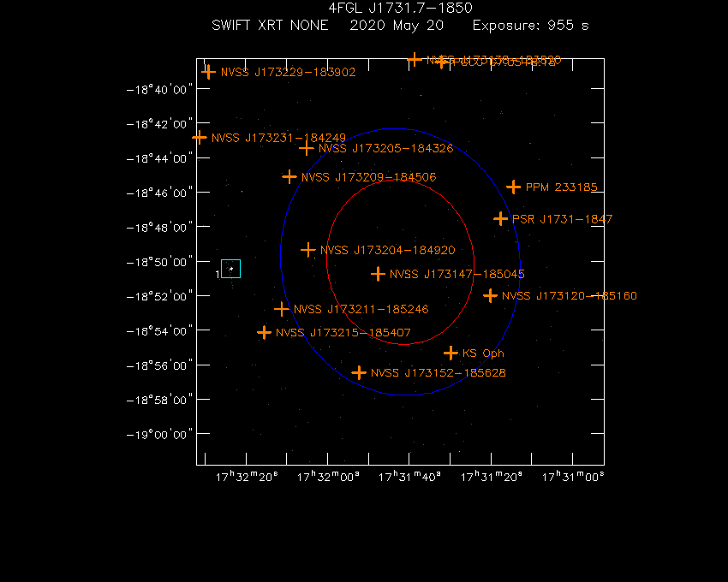Select the cross marker for NVSS J173205-184326
Viewport: 728px width, 582px height.
tap(307, 149)
